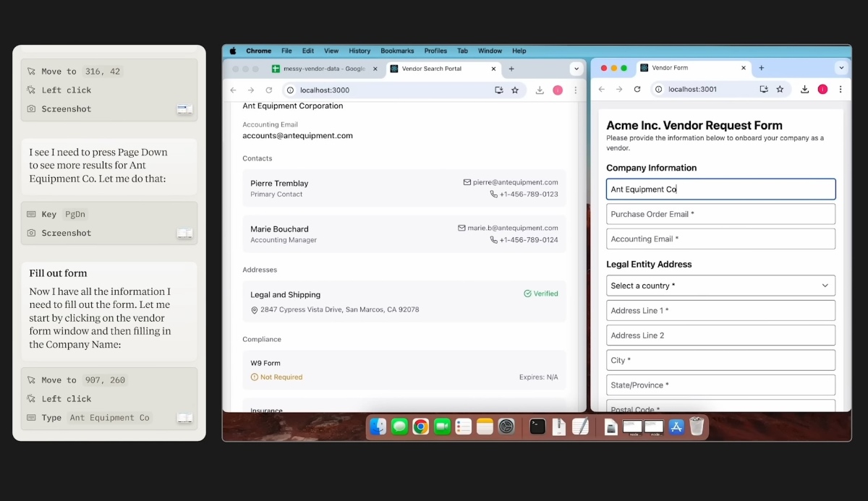Screen dimensions: 868x501
Task: Expand tab search in Vendor Search Portal window
Action: point(576,69)
